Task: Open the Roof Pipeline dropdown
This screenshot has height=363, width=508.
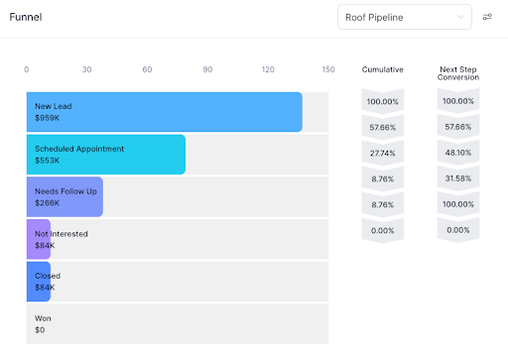Action: (x=404, y=17)
